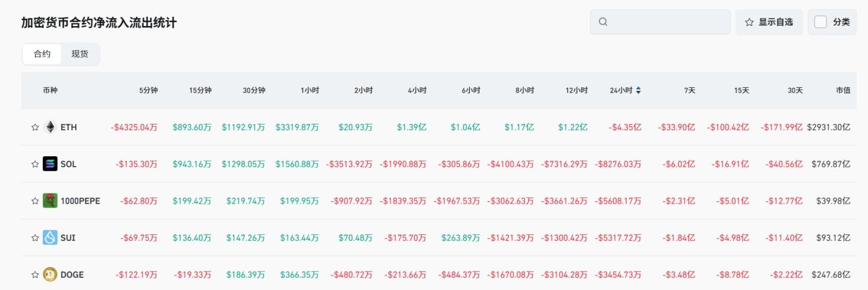Select the 合约 tab
Screen dimensions: 868x290
click(42, 54)
